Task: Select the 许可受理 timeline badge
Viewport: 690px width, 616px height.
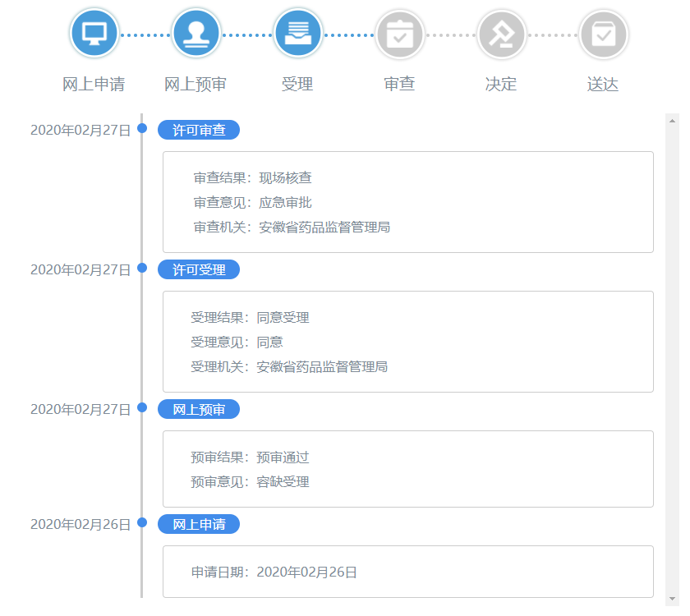Action: 198,269
